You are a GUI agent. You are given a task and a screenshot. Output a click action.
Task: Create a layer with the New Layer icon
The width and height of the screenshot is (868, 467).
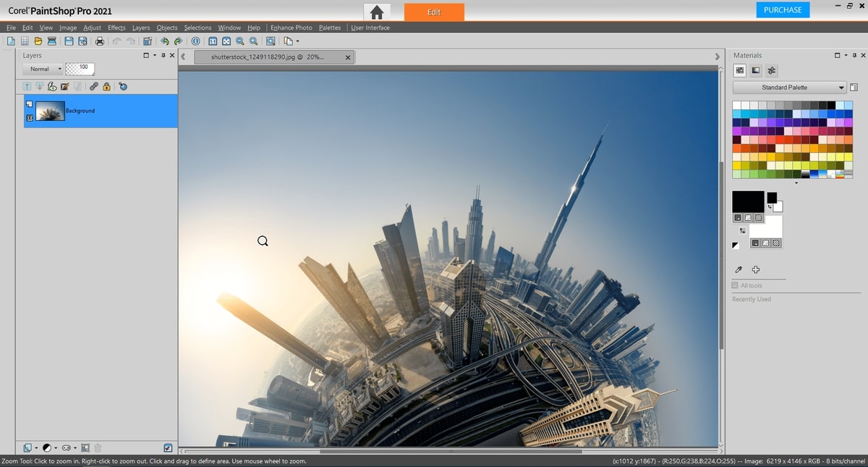(x=27, y=447)
